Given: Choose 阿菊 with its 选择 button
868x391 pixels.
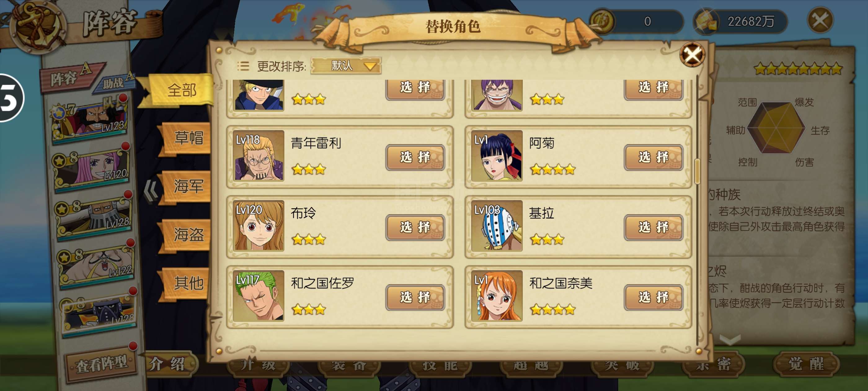Looking at the screenshot, I should coord(653,157).
